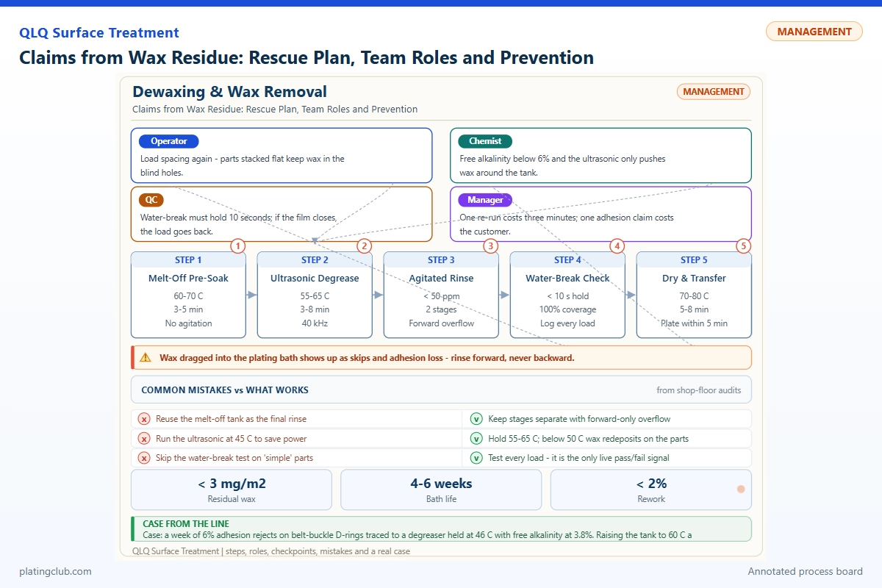Click the '70-80 C' value in Step 5
The width and height of the screenshot is (882, 588).
click(694, 295)
